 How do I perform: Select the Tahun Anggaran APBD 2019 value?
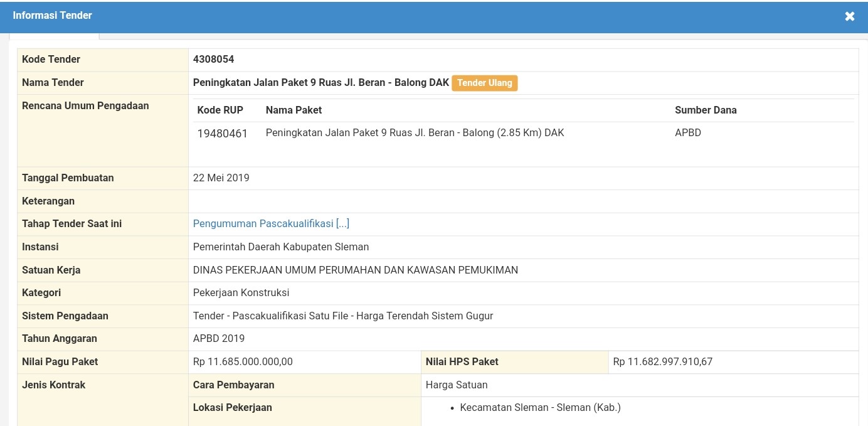[x=218, y=338]
